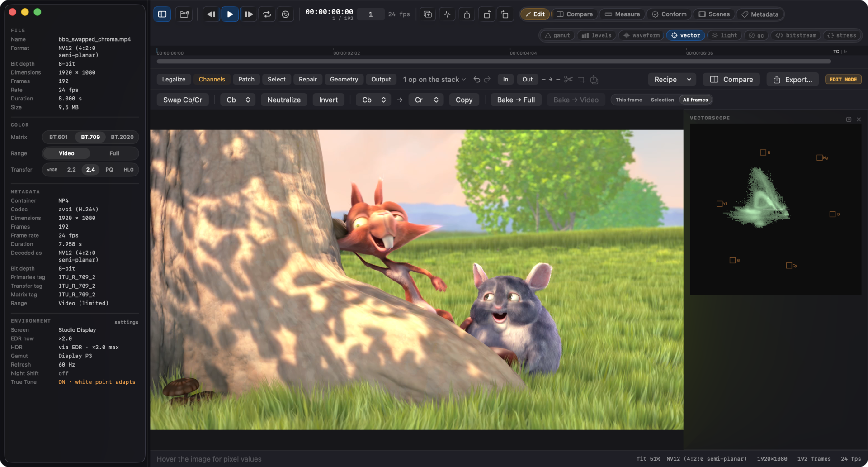The height and width of the screenshot is (467, 868).
Task: Open the Conform tab
Action: (x=669, y=14)
